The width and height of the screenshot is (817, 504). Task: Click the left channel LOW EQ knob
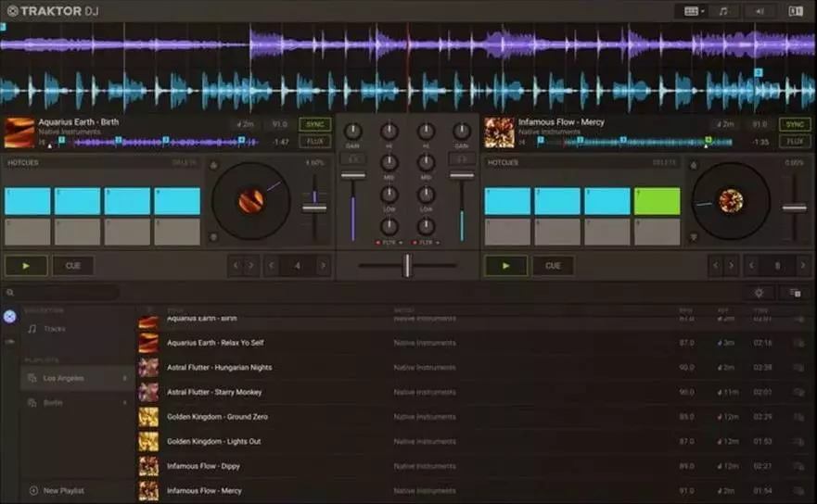tap(389, 195)
